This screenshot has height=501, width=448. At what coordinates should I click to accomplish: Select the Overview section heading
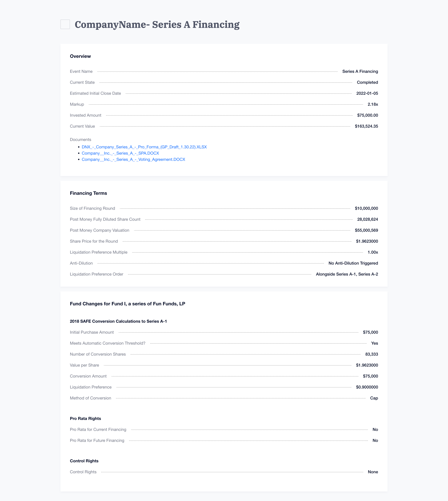click(x=80, y=56)
